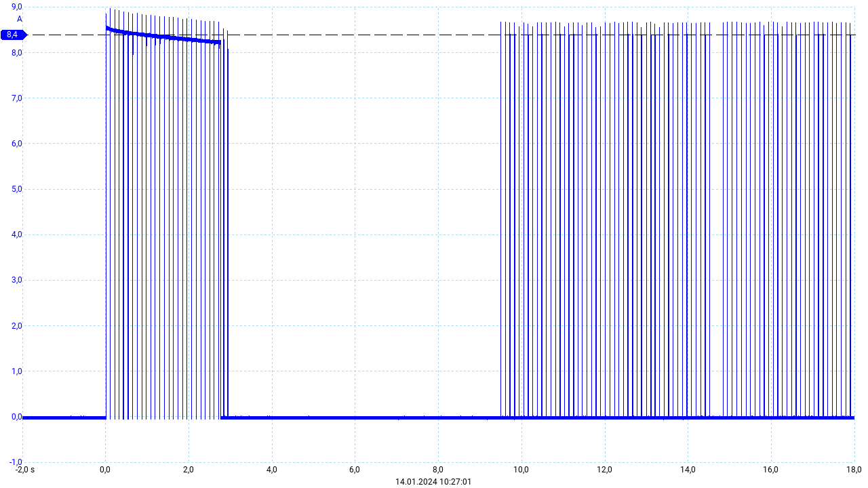Screen dimensions: 868x488
Task: Click the 4,0 Y-axis label
Action: pyautogui.click(x=17, y=235)
